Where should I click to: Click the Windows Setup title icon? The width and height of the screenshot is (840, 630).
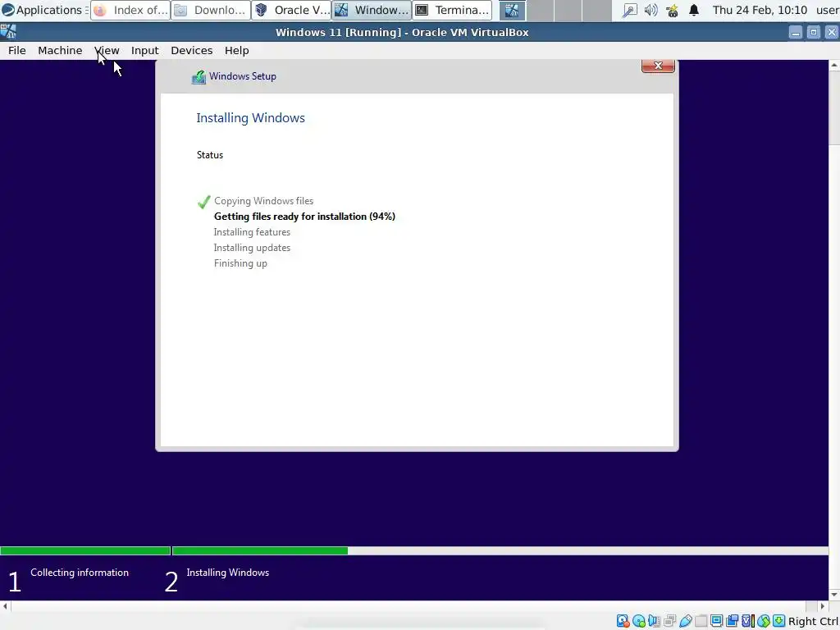pos(199,77)
